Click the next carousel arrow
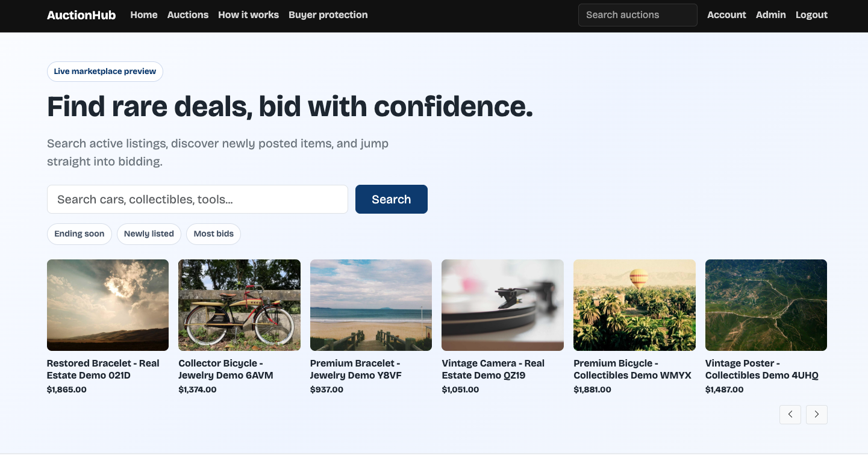Screen dimensions: 868x455 click(817, 414)
